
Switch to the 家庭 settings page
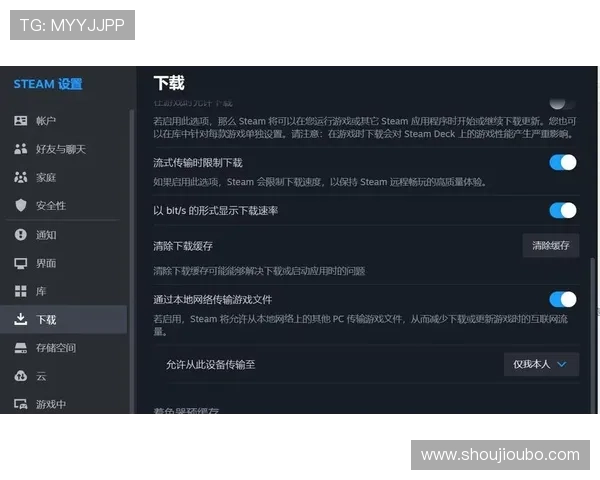(x=64, y=177)
